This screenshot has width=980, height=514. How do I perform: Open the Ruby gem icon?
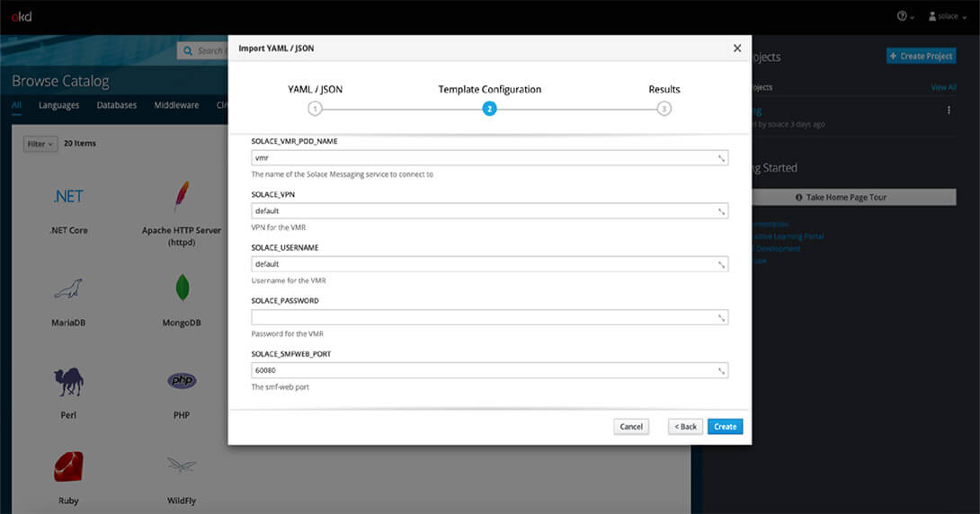pyautogui.click(x=68, y=466)
